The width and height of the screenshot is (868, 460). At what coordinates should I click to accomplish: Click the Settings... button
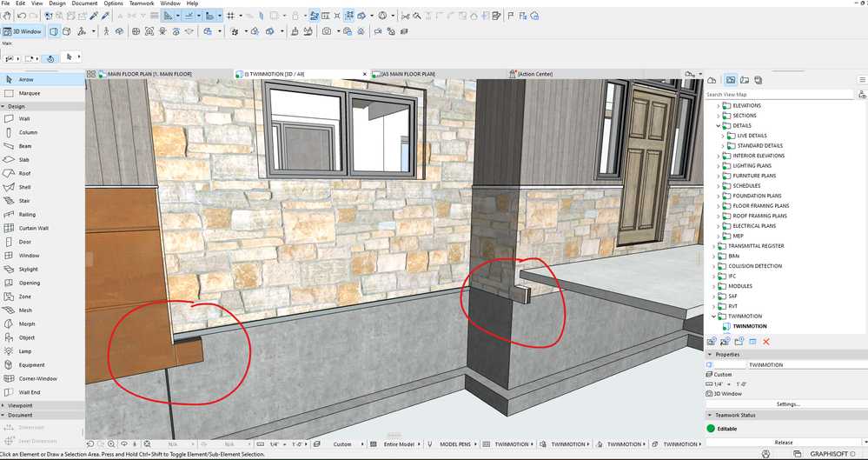coord(787,404)
